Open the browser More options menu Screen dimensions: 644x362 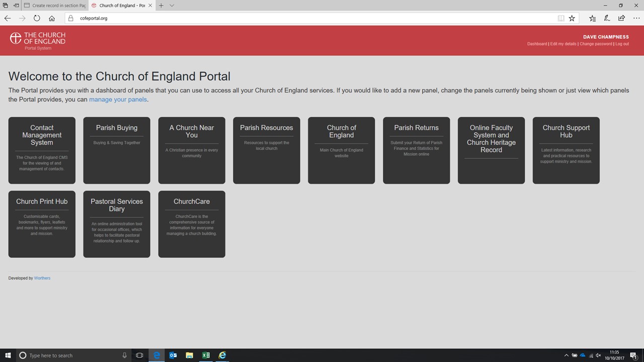pyautogui.click(x=636, y=18)
